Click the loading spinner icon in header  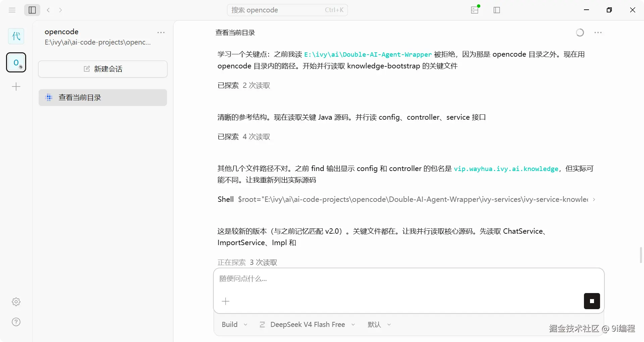coord(580,33)
